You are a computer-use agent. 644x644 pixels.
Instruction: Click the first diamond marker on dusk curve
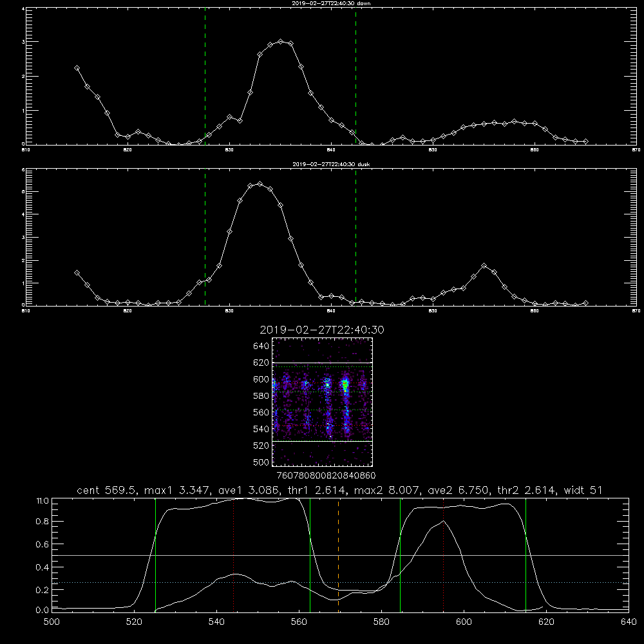[77, 272]
